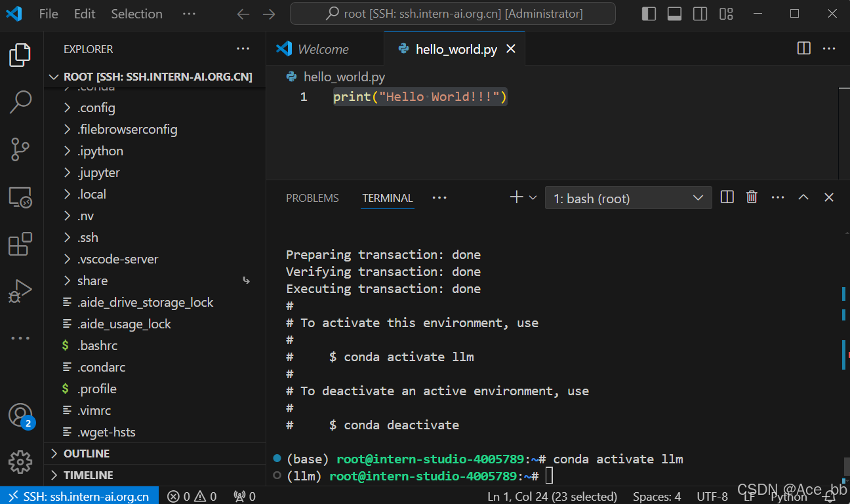Open the Selection menu
Viewport: 850px width, 504px height.
[x=136, y=14]
